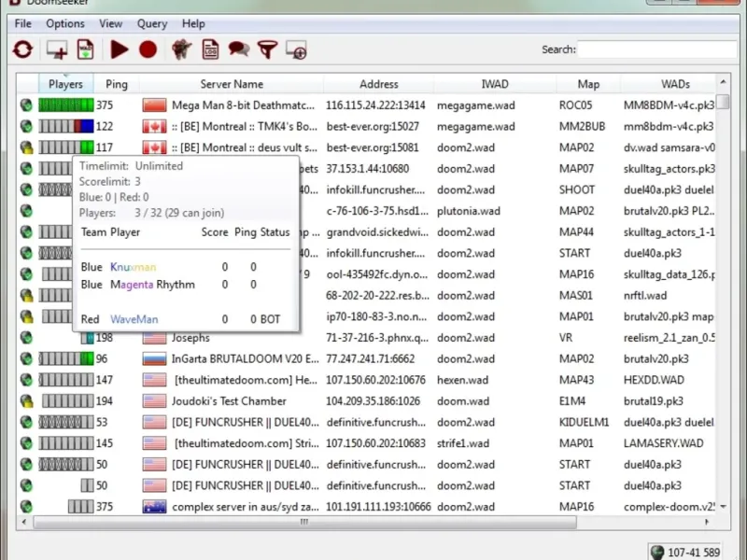Click the Russia flag on InGarta BRUTALDOOM row

tap(154, 358)
